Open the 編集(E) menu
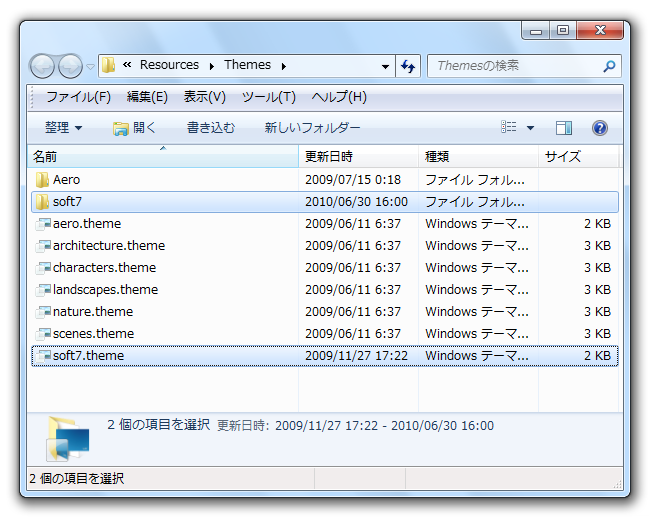The image size is (655, 520). pyautogui.click(x=147, y=97)
